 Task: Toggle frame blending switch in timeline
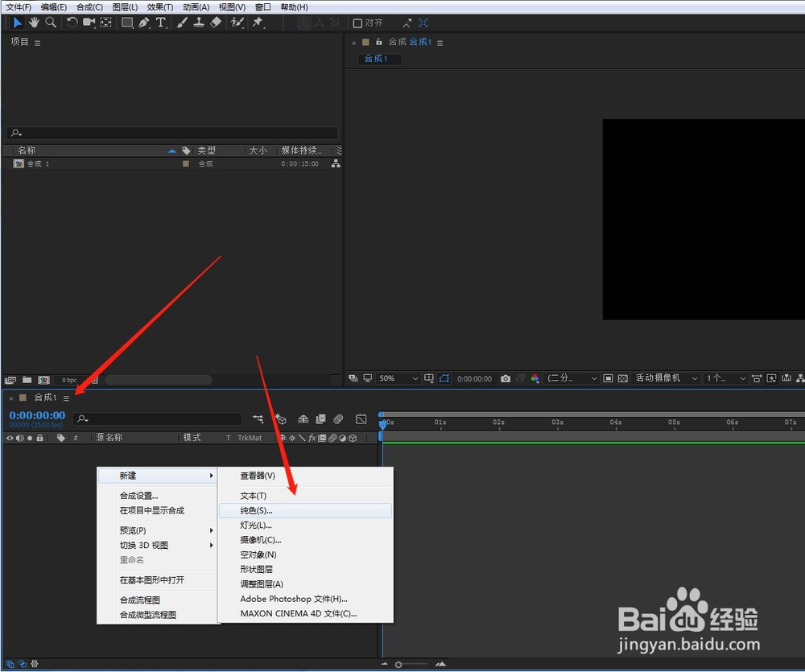pos(320,419)
